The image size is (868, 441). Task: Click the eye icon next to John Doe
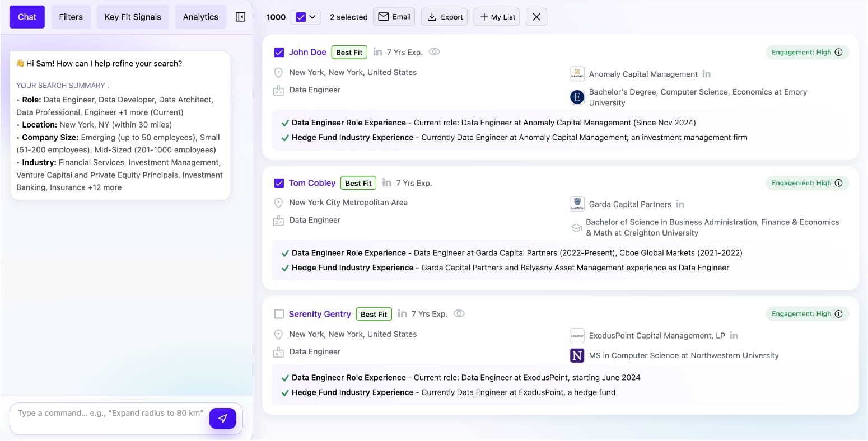pos(434,51)
